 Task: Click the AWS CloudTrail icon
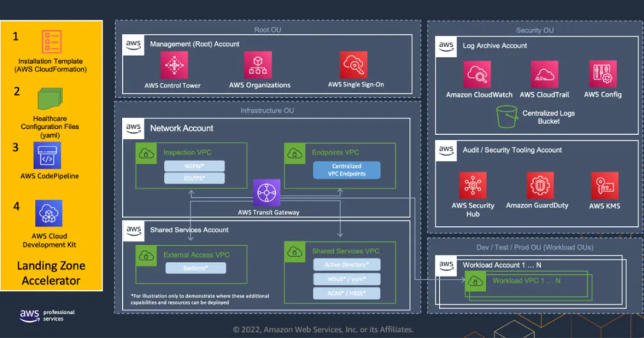click(544, 74)
